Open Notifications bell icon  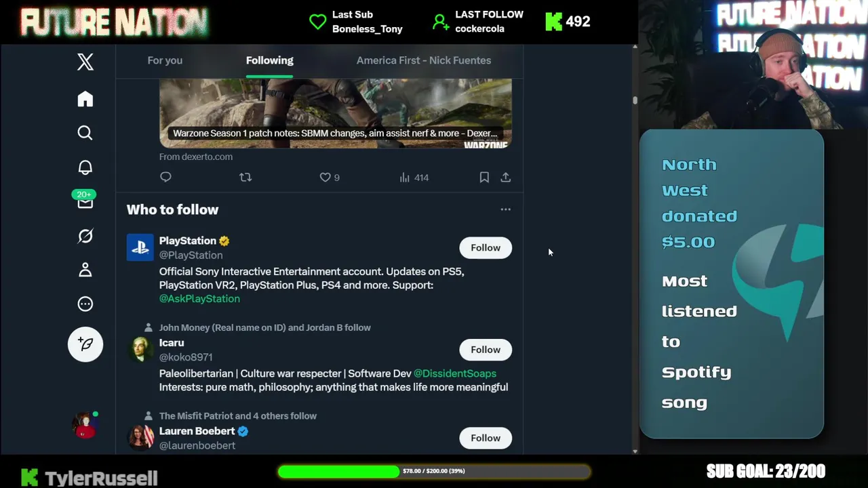[85, 167]
